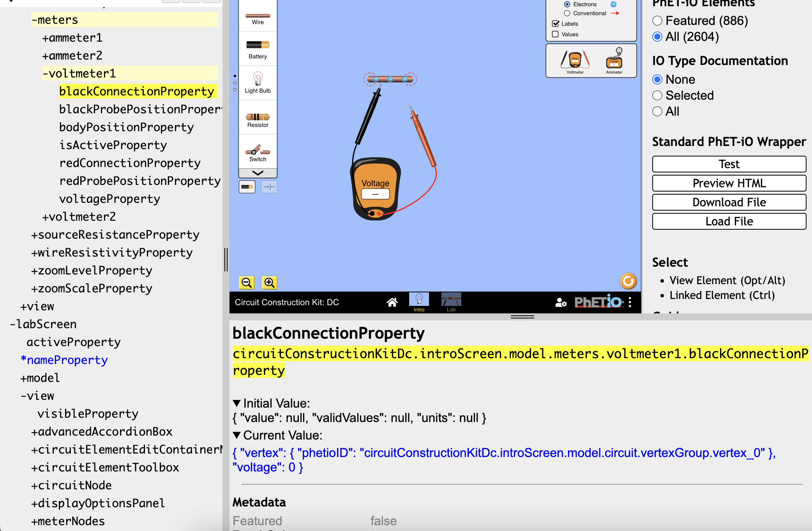Select the Switch component
Viewport: 812px width, 531px height.
pos(257,151)
